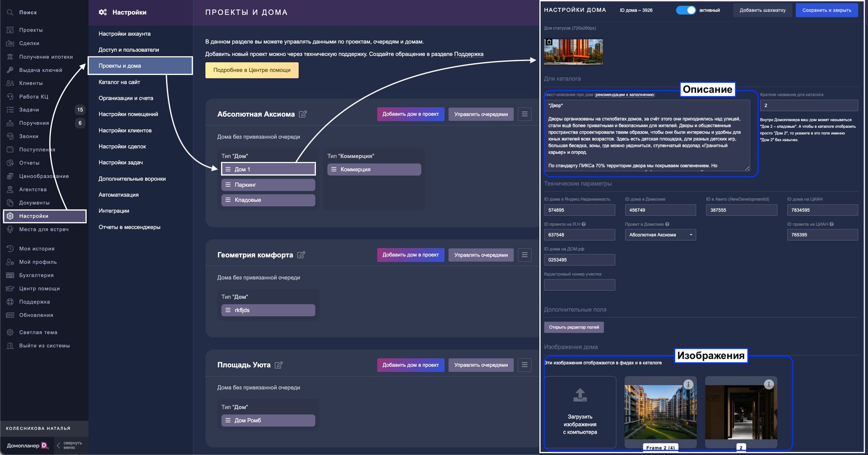Click the Поручения sidebar icon
This screenshot has width=868, height=455.
[x=10, y=123]
